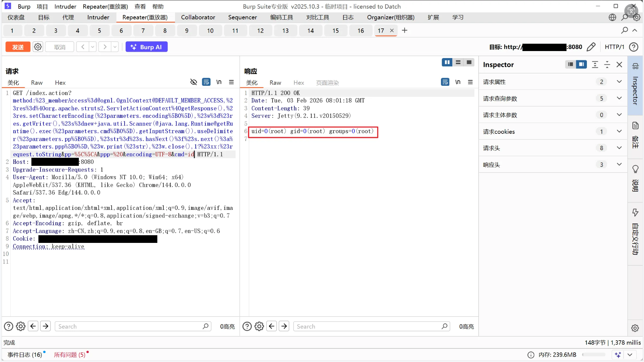This screenshot has width=644, height=362.
Task: Click the memory usage progress bar
Action: pos(593,355)
